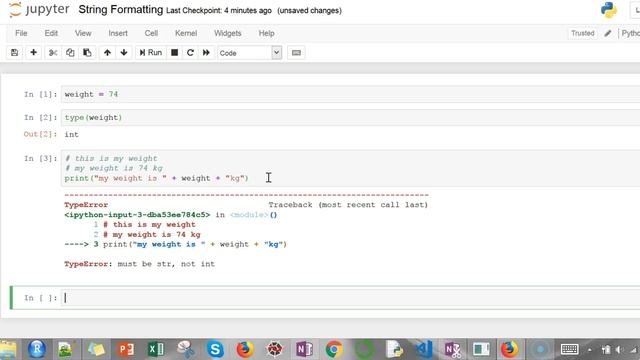Viewport: 640px width, 360px height.
Task: Click 'Traceback (most recent call last)' text
Action: click(x=348, y=205)
